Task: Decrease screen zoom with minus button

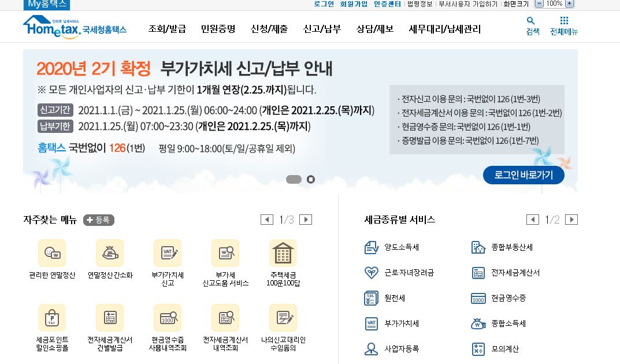Action: (x=539, y=3)
